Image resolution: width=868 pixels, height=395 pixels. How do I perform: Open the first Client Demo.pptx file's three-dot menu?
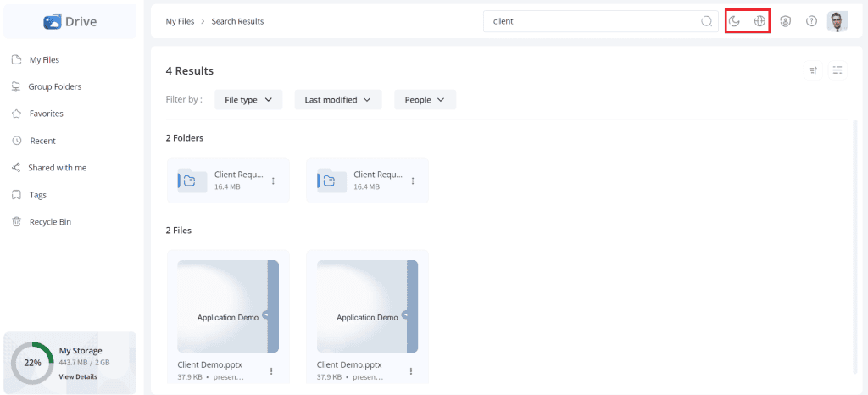point(271,371)
